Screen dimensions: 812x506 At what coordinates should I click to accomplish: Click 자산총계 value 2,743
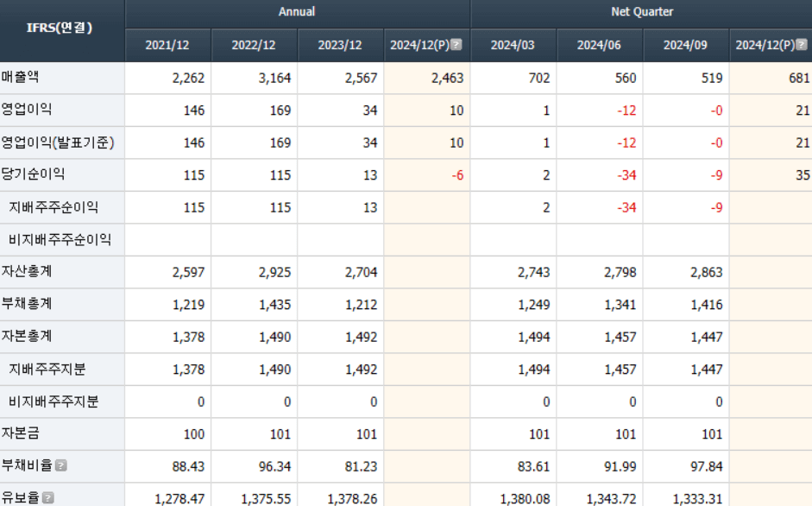[534, 272]
